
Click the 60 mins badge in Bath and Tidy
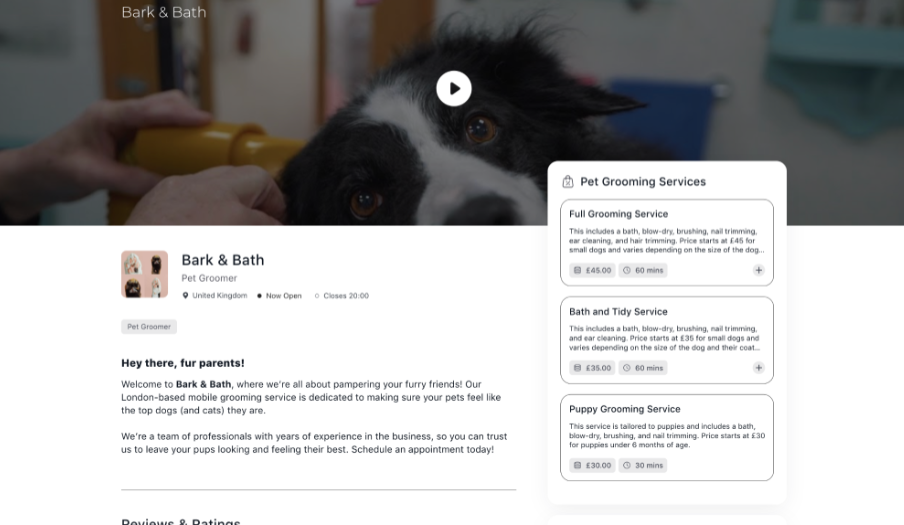tap(643, 368)
